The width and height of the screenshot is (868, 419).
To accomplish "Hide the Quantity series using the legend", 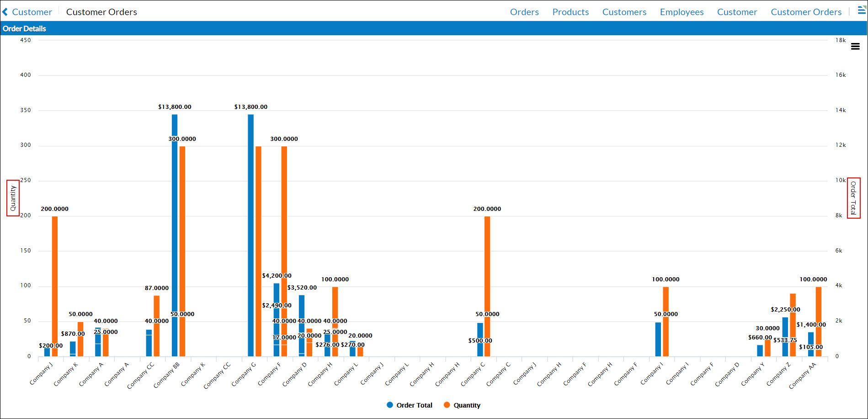I will click(x=467, y=405).
